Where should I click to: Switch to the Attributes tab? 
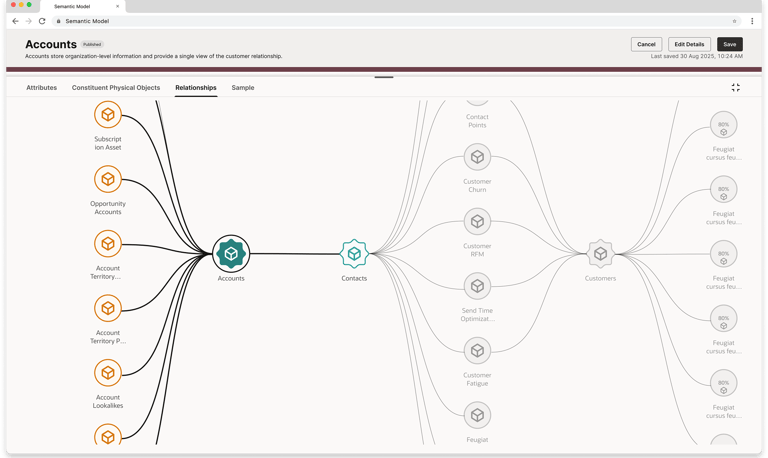tap(42, 88)
